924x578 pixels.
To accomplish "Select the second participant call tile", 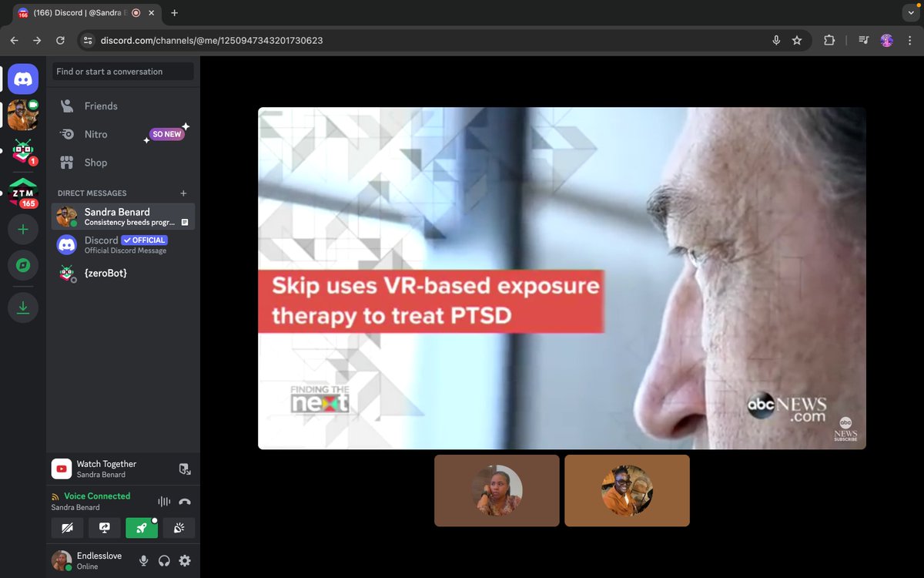I will point(627,490).
